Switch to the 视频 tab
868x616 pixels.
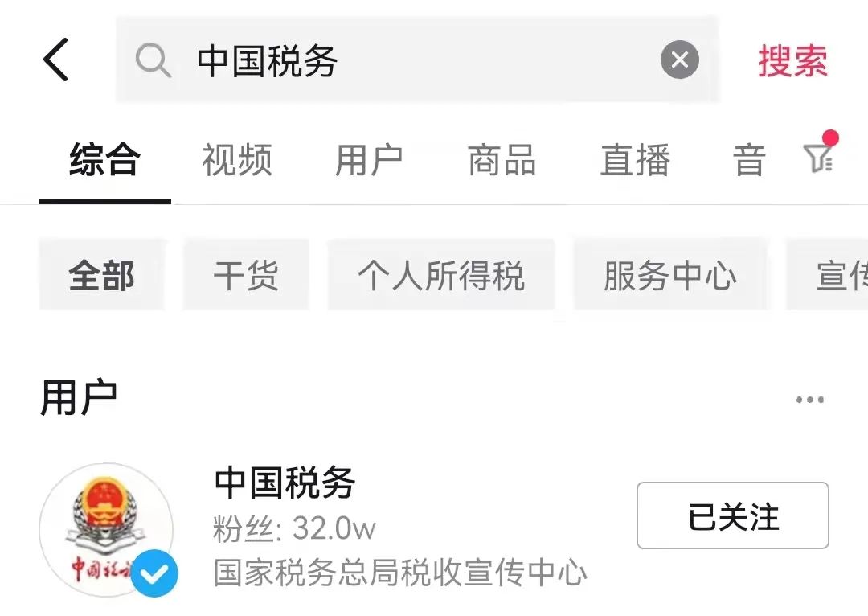pos(237,159)
